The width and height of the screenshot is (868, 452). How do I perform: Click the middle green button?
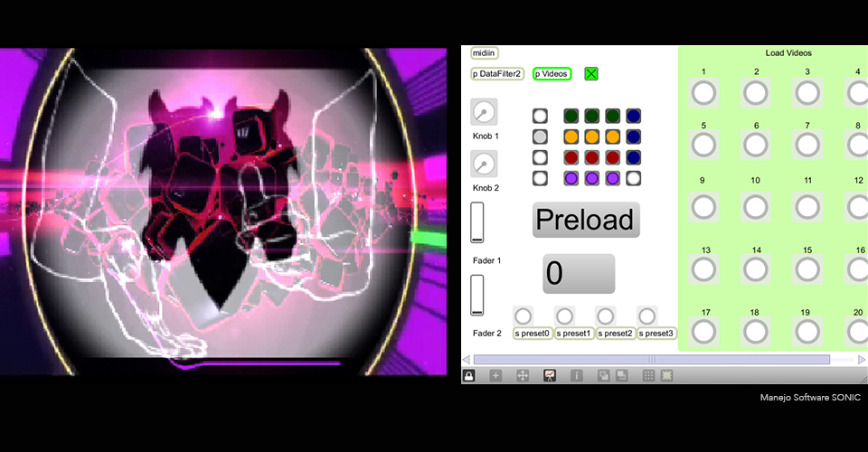pyautogui.click(x=591, y=116)
